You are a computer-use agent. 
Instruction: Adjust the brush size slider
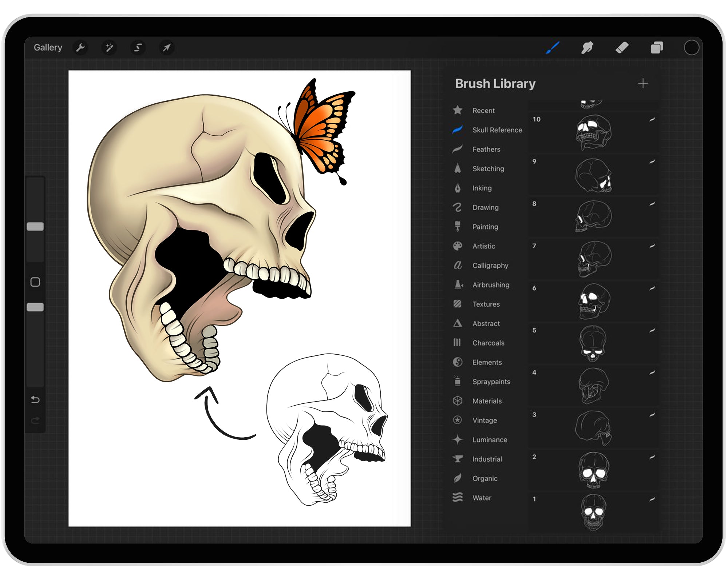35,226
